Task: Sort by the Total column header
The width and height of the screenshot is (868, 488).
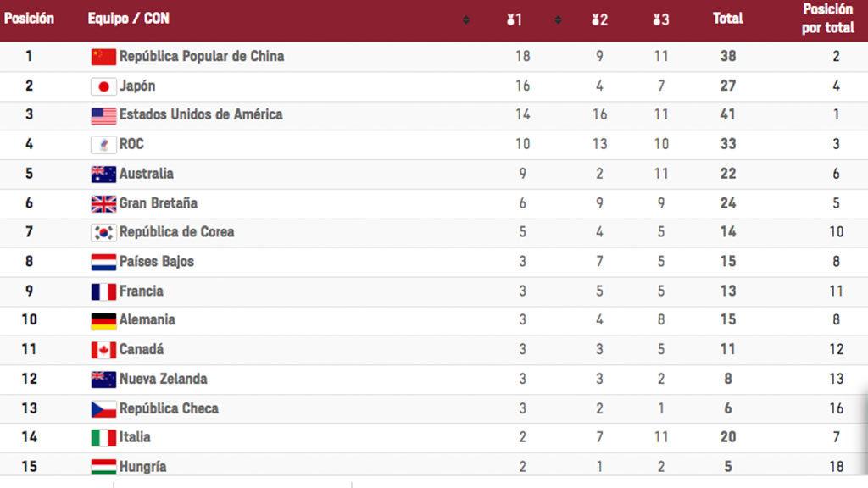Action: [x=727, y=19]
